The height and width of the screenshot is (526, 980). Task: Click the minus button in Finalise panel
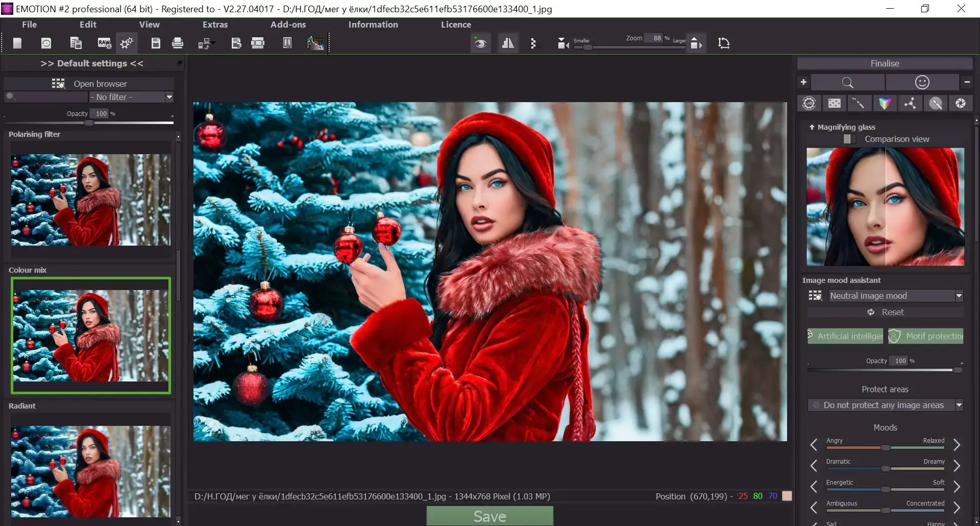pos(967,82)
